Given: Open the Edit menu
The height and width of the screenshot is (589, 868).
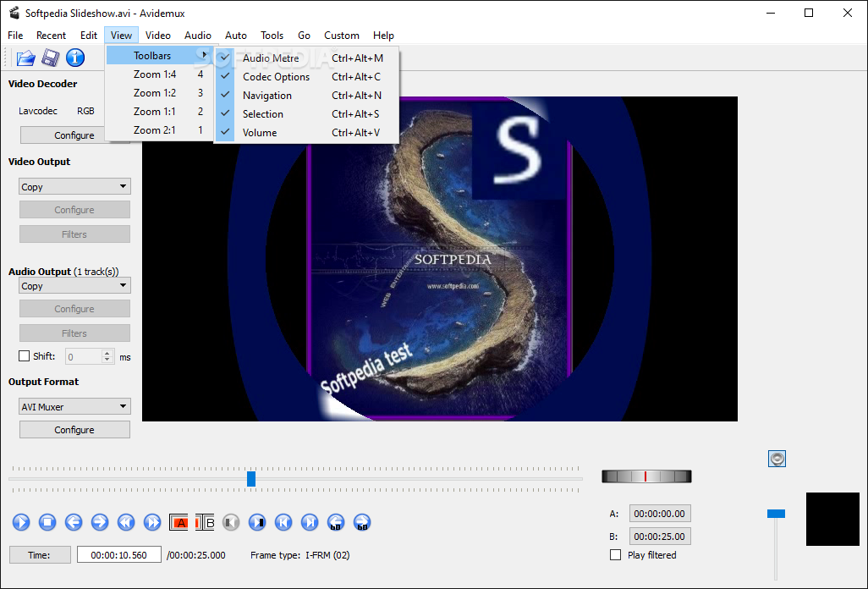Looking at the screenshot, I should pyautogui.click(x=89, y=36).
